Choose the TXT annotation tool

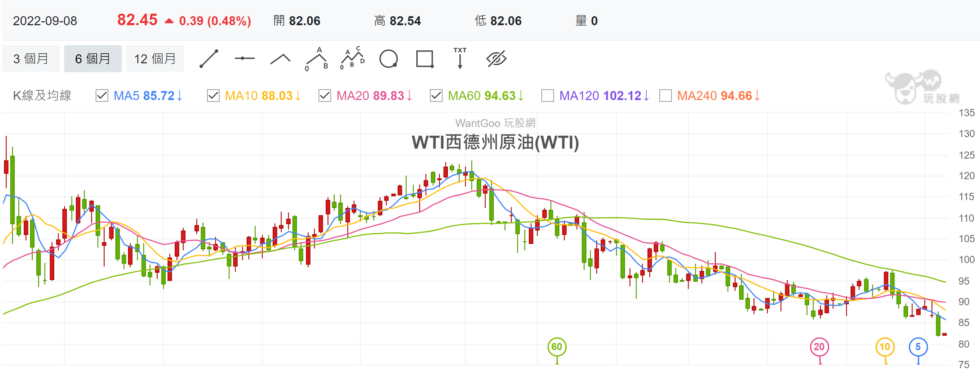460,58
